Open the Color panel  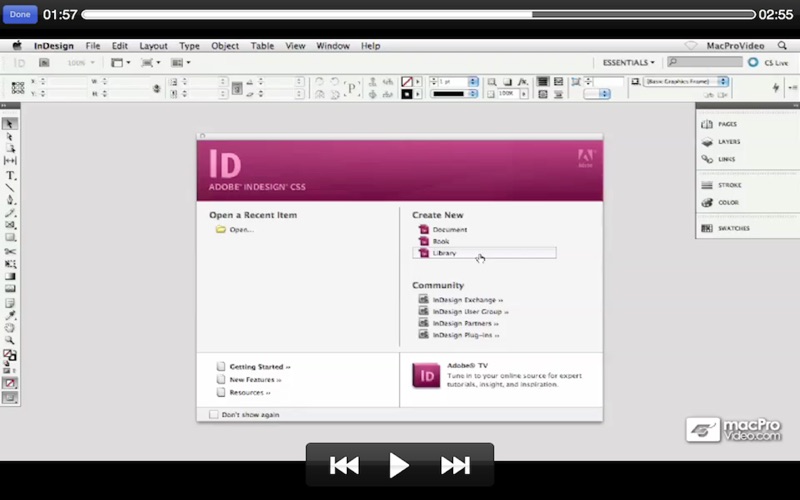[720, 203]
